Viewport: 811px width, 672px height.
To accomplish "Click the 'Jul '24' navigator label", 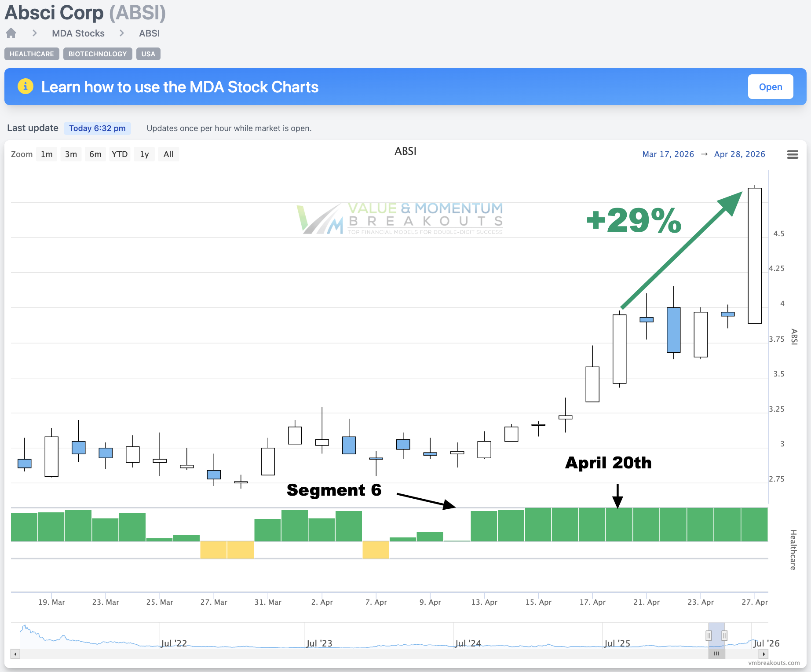I will pyautogui.click(x=468, y=643).
